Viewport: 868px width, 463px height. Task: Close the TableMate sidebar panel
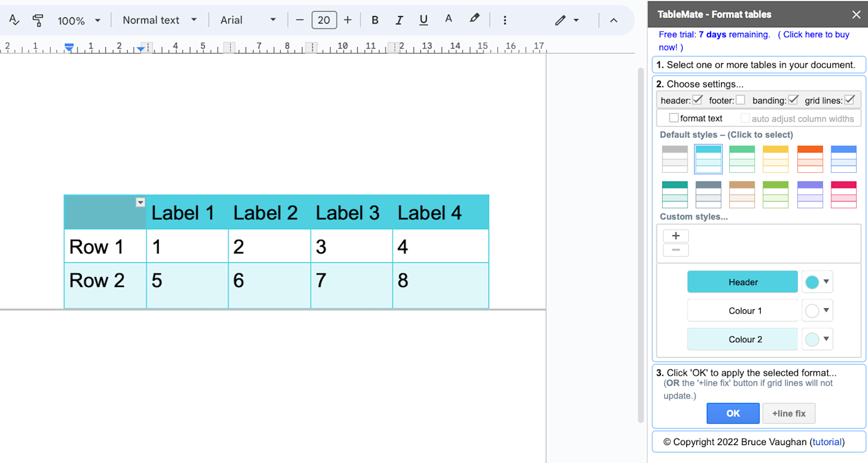(856, 14)
